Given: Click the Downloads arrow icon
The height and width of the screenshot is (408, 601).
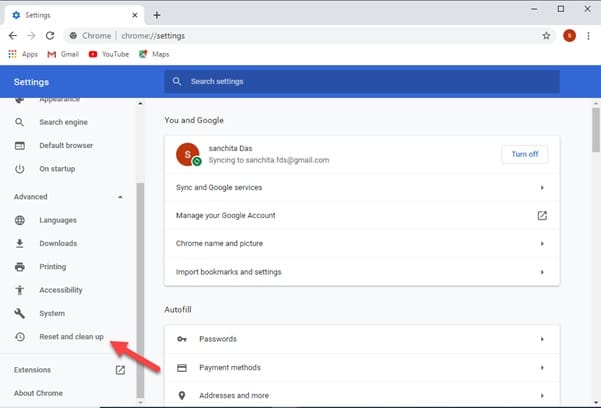Looking at the screenshot, I should pos(20,243).
